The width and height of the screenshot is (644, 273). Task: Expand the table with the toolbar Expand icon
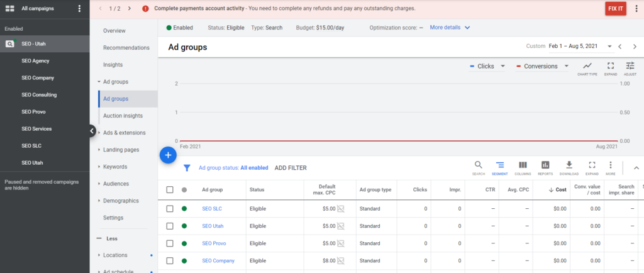592,168
